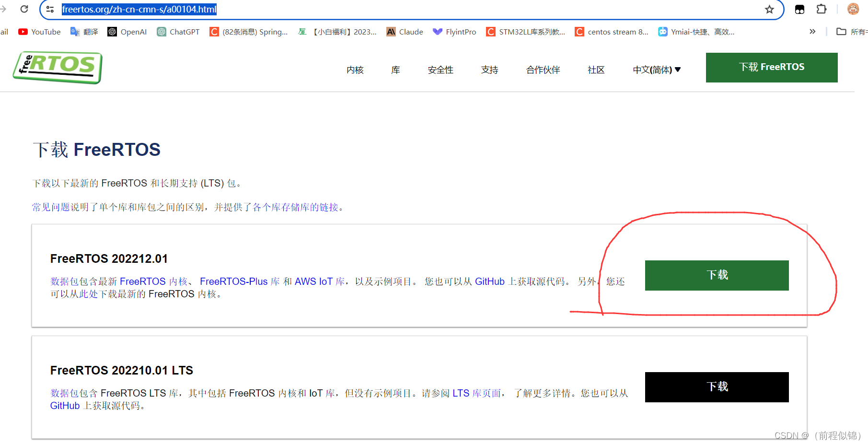Open the FlyintPro bookmark

[454, 32]
